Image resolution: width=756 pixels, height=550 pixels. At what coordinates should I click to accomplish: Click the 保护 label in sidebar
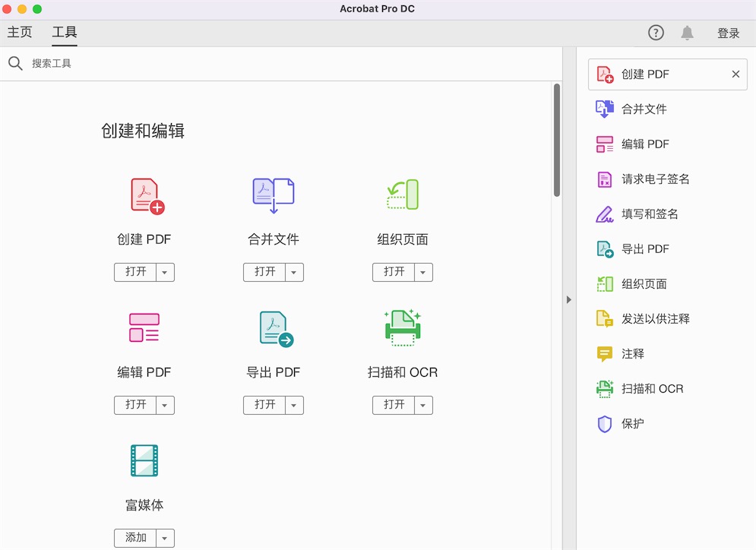(633, 424)
